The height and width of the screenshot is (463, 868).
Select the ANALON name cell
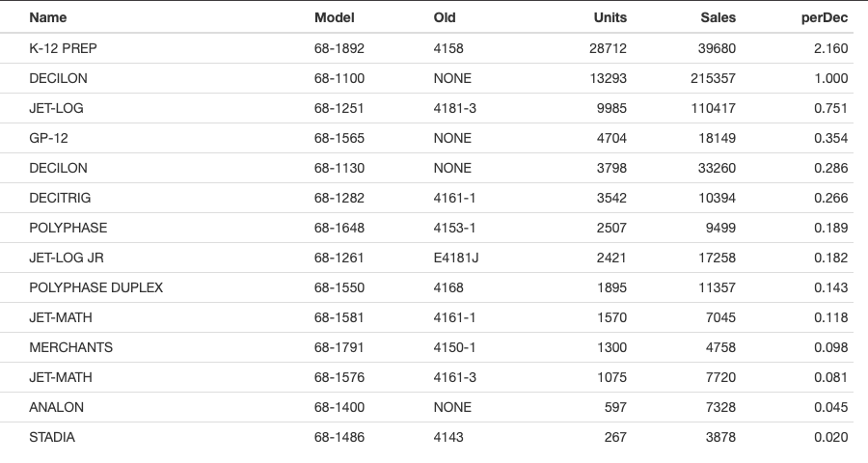click(57, 407)
